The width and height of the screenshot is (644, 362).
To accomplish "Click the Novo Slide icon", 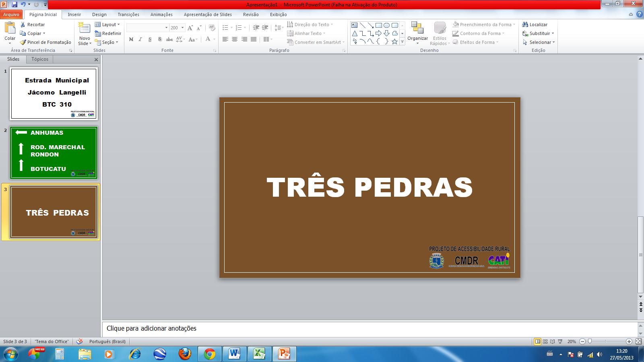I will coord(85,28).
